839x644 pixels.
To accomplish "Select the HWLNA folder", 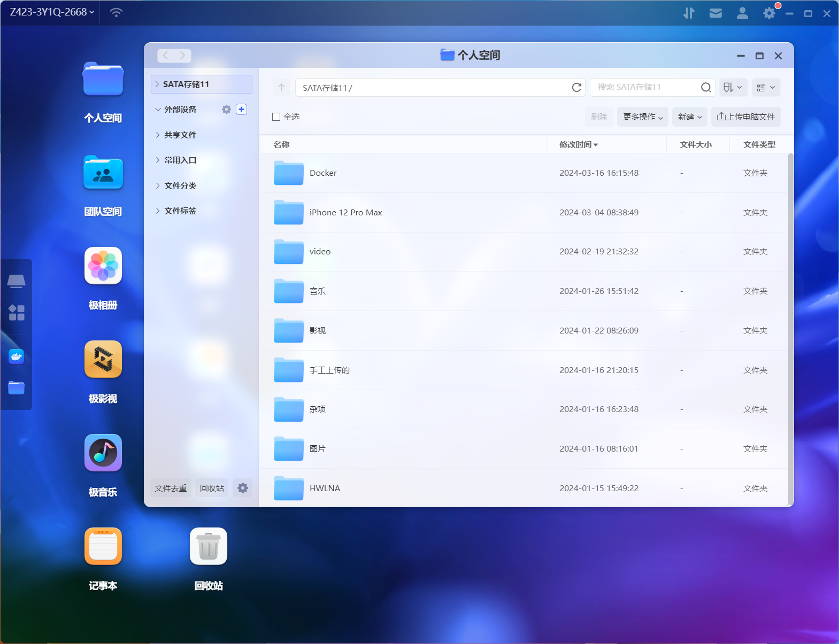I will point(524,488).
